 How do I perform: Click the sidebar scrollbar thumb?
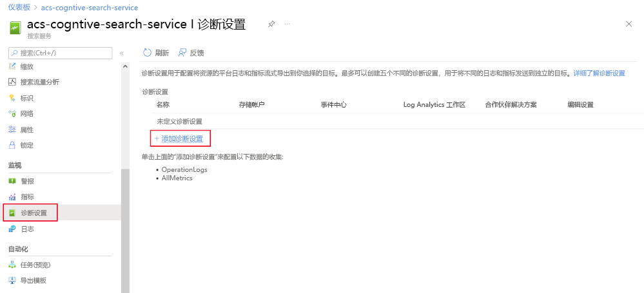[x=125, y=230]
